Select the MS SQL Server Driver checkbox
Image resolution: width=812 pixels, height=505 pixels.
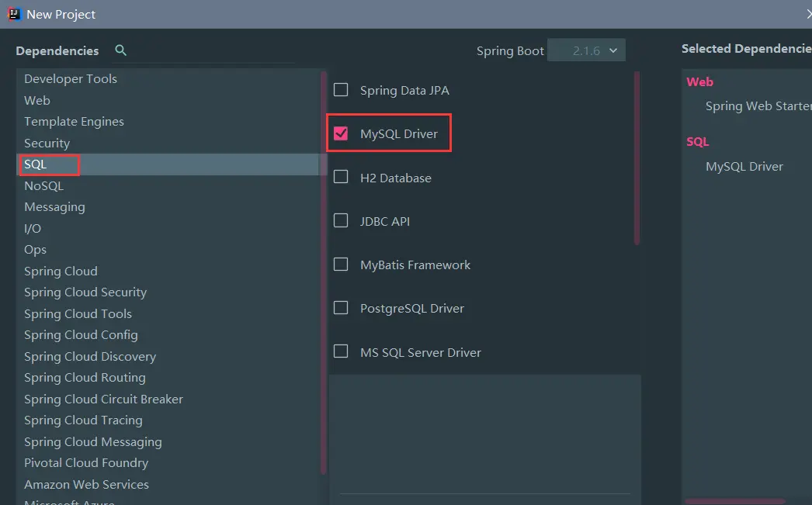pyautogui.click(x=341, y=351)
